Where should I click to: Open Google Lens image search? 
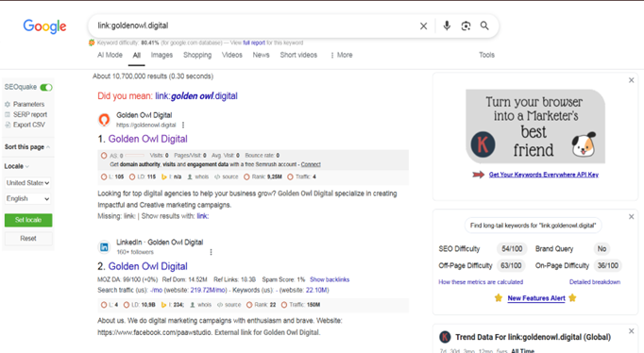point(466,26)
